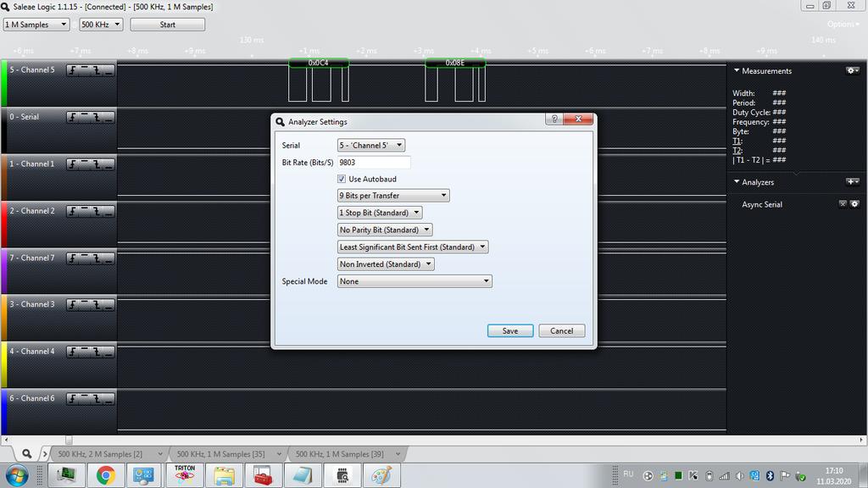868x488 pixels.
Task: Click the tab scroll arrow next to magnifier
Action: click(x=45, y=454)
